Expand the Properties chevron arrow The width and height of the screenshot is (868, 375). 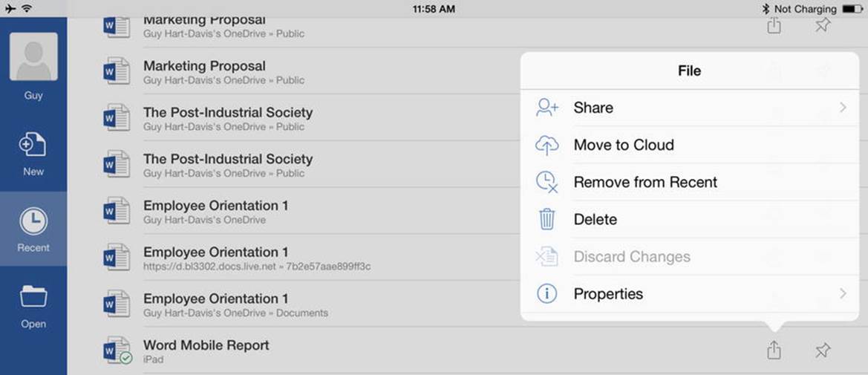(x=843, y=293)
